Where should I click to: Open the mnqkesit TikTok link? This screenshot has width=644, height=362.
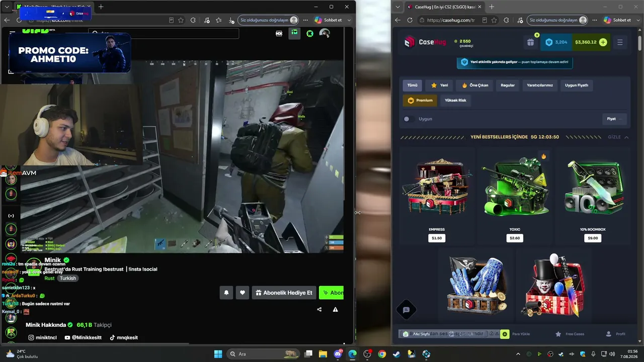coord(124,337)
